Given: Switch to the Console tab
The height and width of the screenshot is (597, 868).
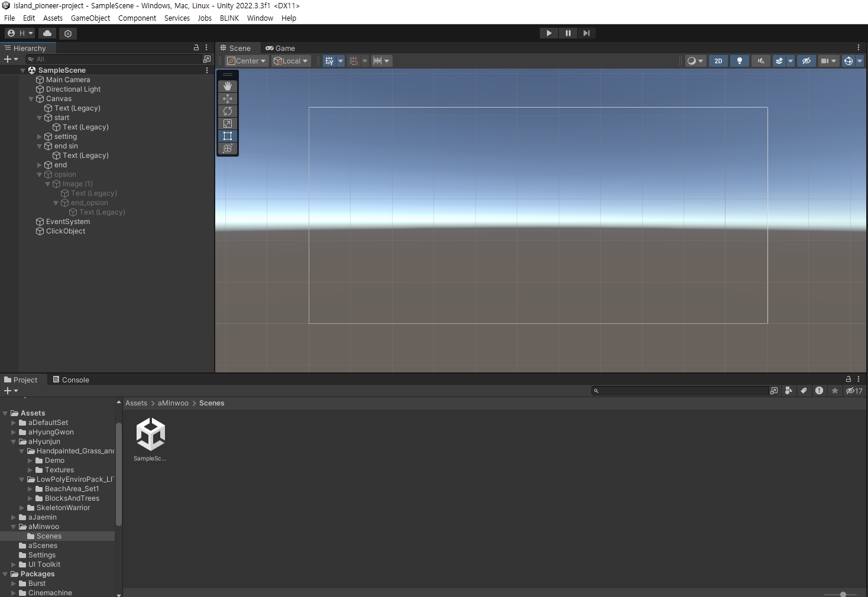Looking at the screenshot, I should pos(71,380).
